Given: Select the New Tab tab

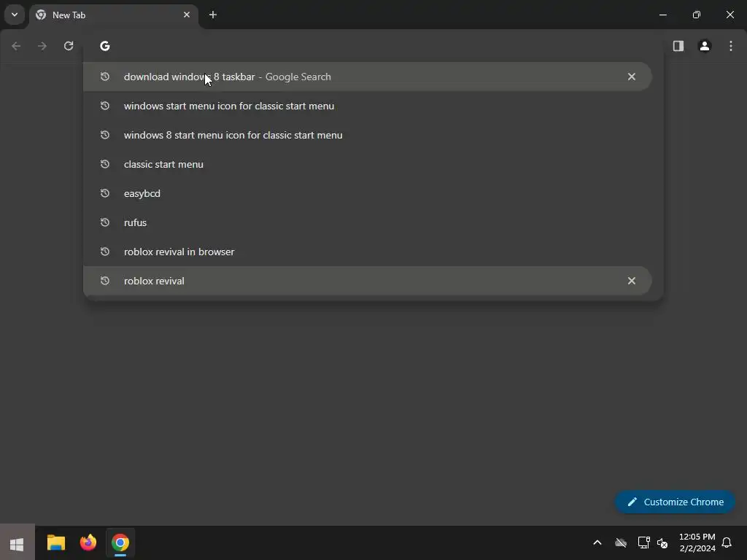Looking at the screenshot, I should pos(113,15).
